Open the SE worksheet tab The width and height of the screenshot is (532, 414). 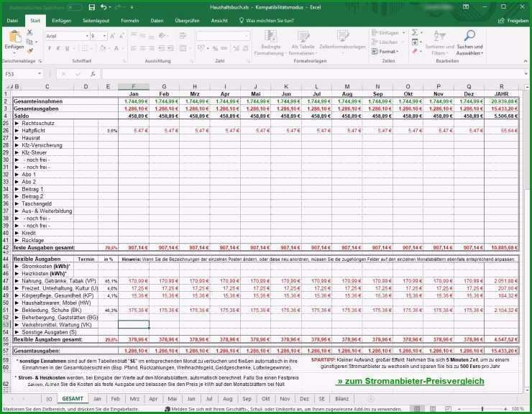coord(321,399)
